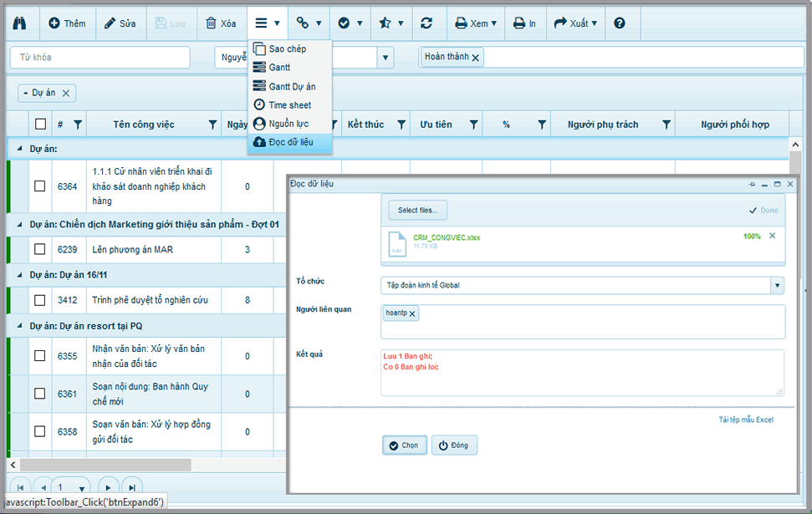Image resolution: width=812 pixels, height=514 pixels.
Task: Open filter for the % column
Action: [542, 125]
